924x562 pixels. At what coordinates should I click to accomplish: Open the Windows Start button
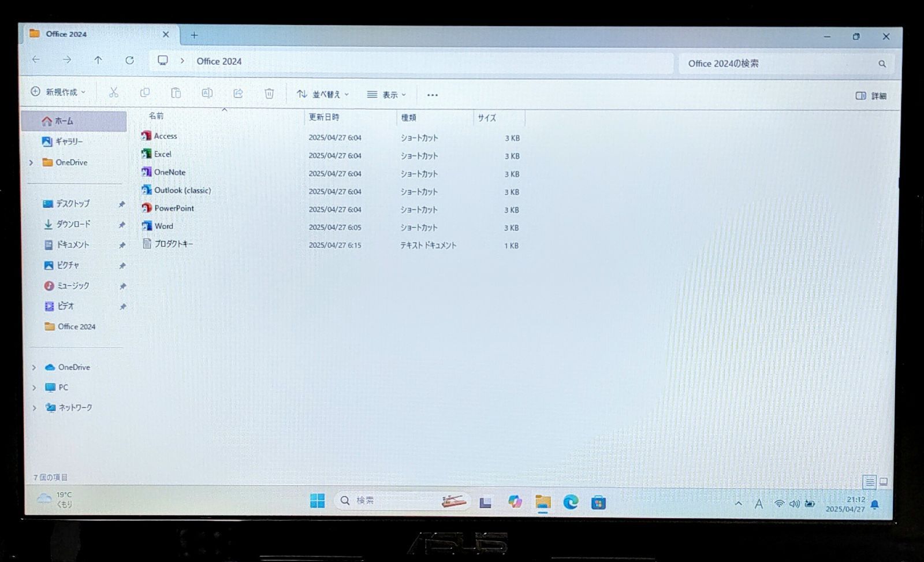coord(317,501)
